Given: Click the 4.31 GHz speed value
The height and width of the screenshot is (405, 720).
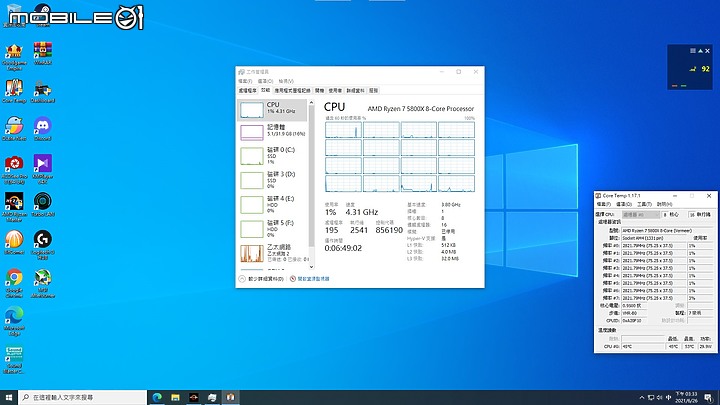Looking at the screenshot, I should (x=361, y=212).
